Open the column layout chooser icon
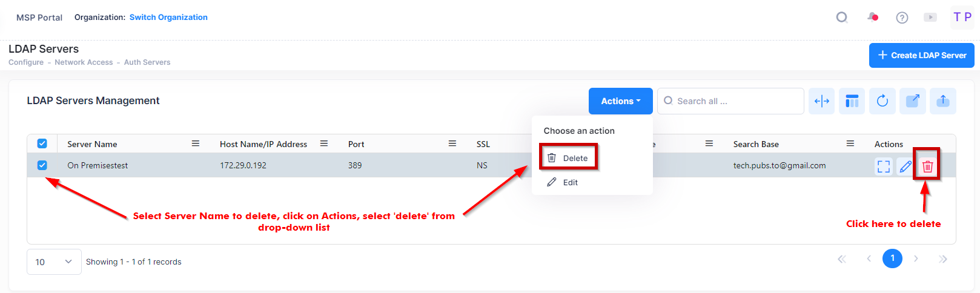This screenshot has width=980, height=293. (x=852, y=101)
